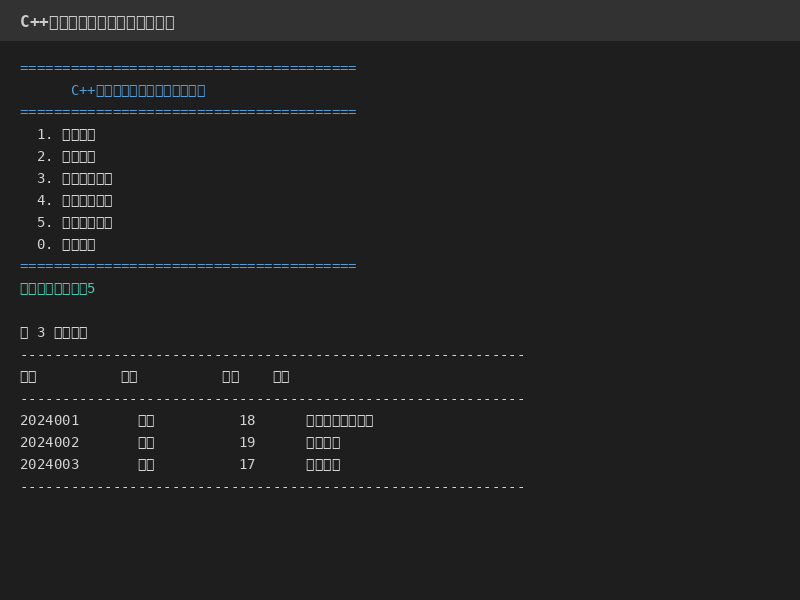Screen dimensions: 800x600
Task: Click the title bar text beginning with C++
Action: click(x=97, y=22)
